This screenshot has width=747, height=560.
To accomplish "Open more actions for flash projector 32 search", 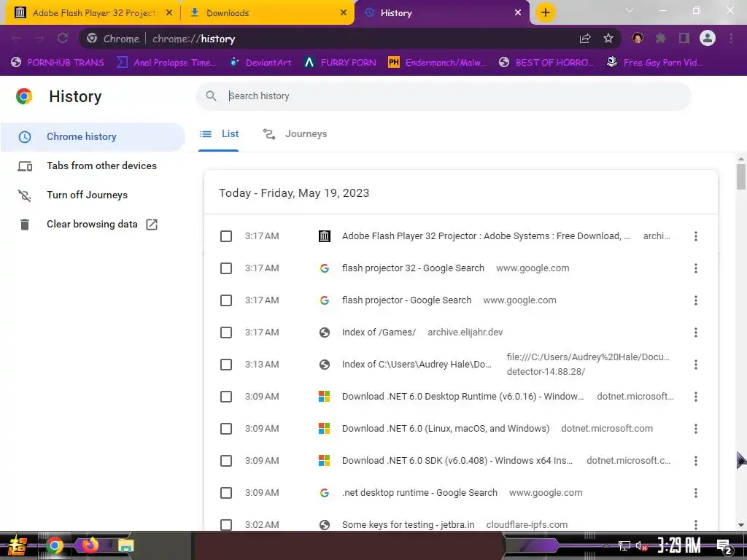I will tap(695, 268).
